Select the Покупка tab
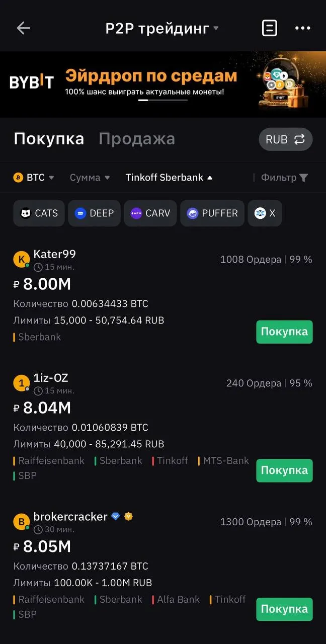 49,139
